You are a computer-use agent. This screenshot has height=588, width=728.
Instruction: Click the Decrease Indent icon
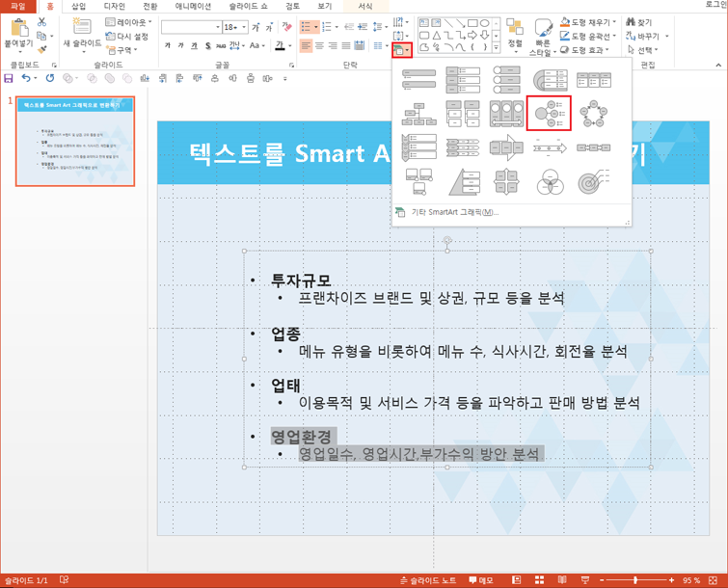(x=349, y=27)
